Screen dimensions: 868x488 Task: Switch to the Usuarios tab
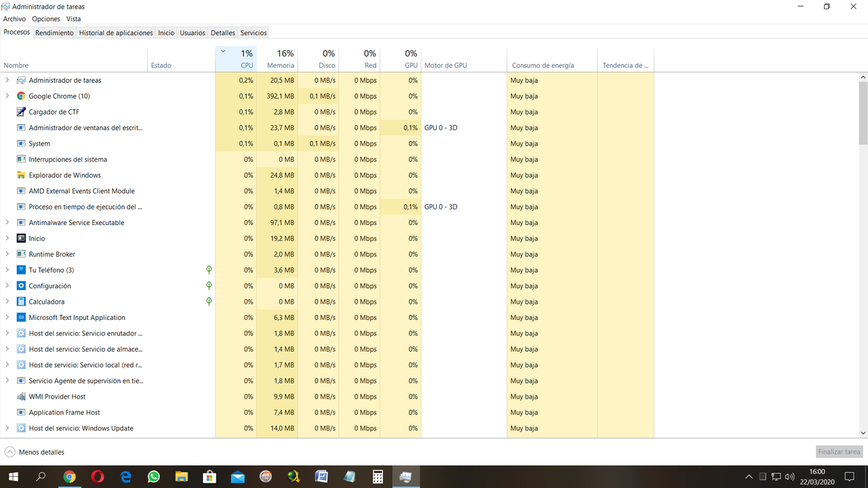pyautogui.click(x=193, y=33)
